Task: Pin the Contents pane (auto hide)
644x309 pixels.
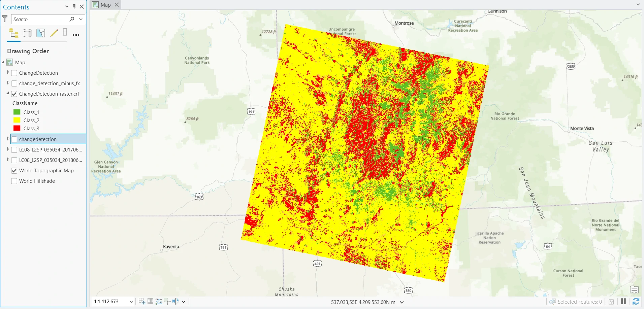Action: [74, 6]
